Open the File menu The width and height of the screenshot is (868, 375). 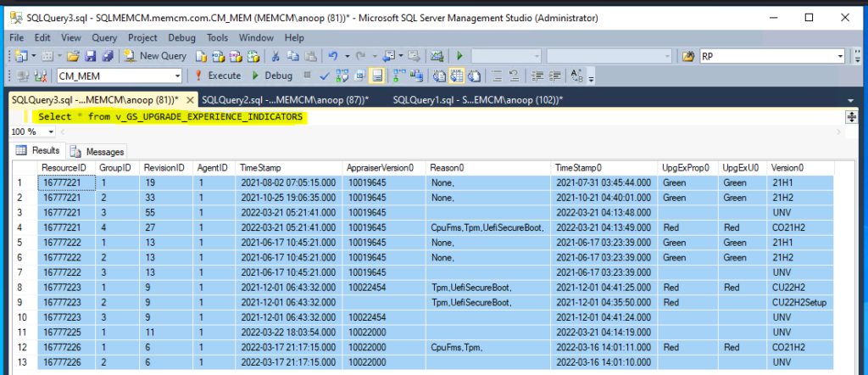[x=17, y=37]
